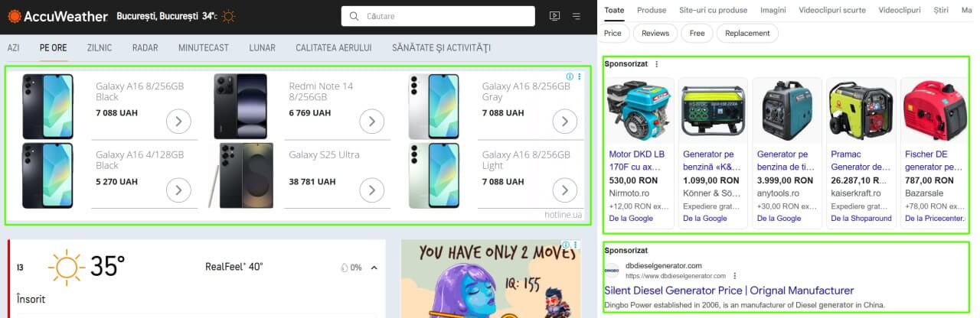Open the video player icon in header

(x=554, y=16)
